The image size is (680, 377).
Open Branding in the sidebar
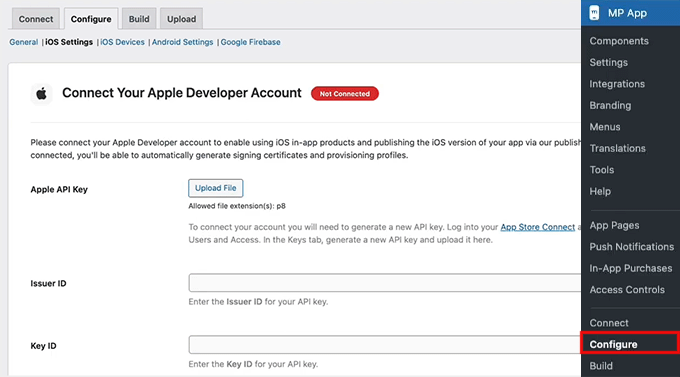coord(610,105)
